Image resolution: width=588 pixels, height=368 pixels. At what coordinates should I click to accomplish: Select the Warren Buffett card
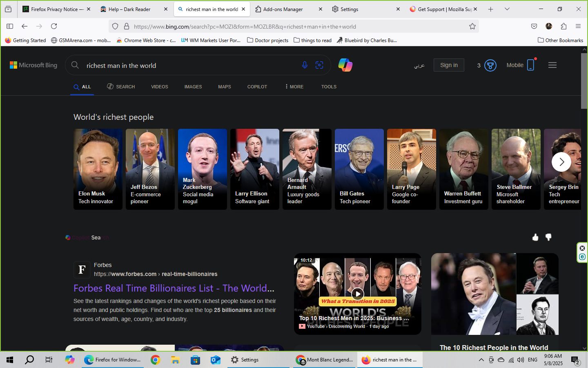(464, 169)
